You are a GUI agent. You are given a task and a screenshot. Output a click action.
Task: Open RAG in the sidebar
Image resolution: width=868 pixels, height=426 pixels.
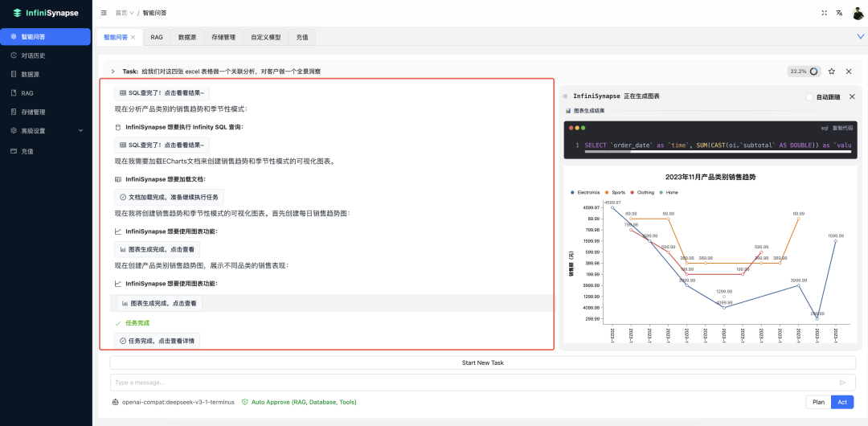45,93
